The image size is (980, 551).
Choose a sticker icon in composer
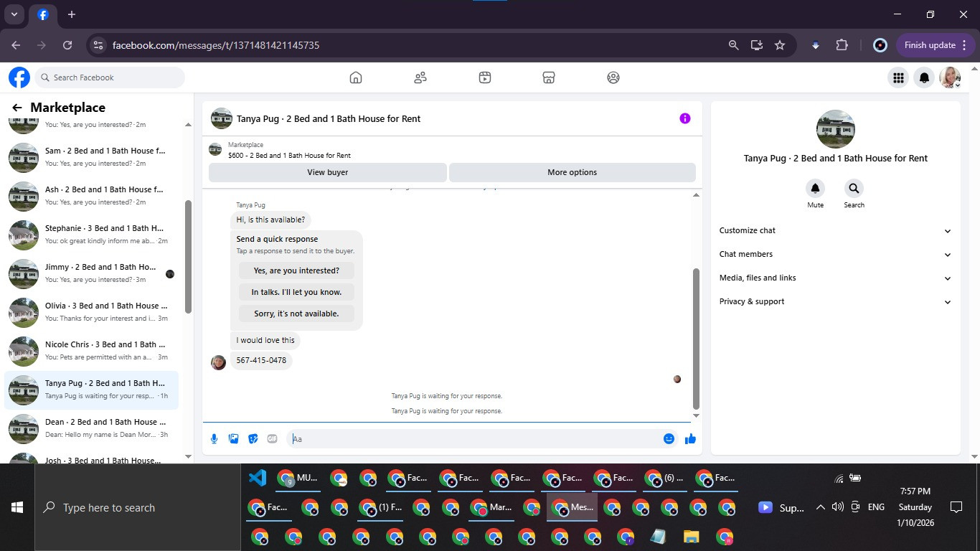click(253, 438)
